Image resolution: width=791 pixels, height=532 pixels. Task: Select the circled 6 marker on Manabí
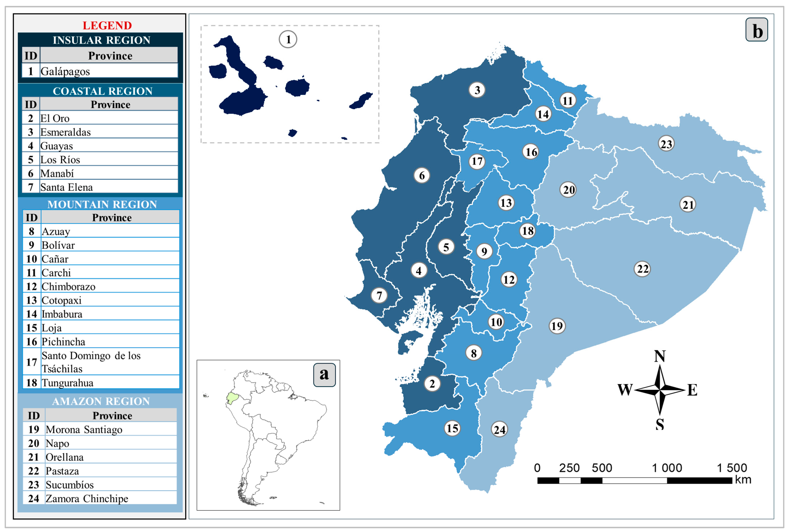(x=422, y=175)
